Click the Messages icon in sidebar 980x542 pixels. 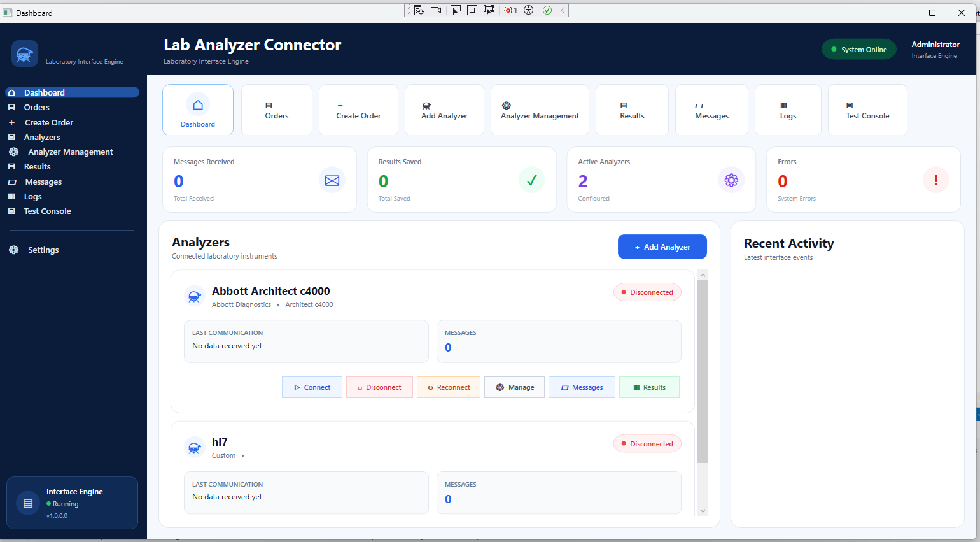11,182
